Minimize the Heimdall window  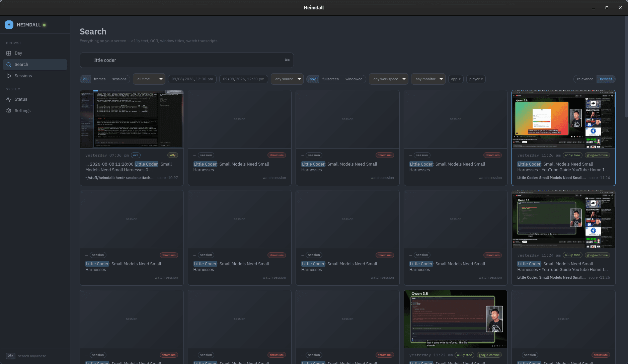[x=594, y=8]
